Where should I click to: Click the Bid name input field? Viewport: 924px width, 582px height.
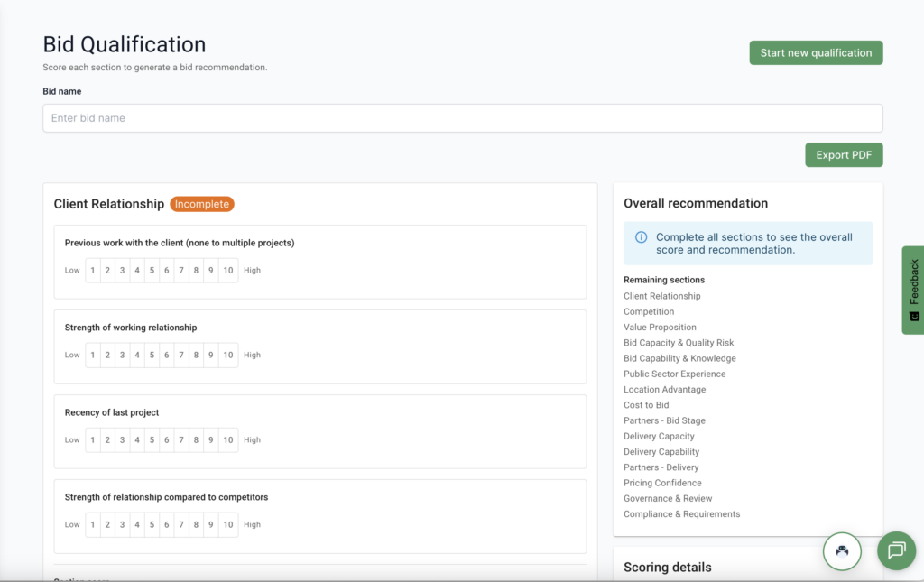[x=462, y=118]
